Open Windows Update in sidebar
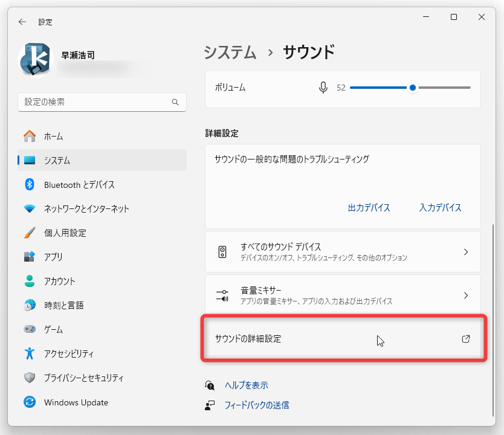 click(x=102, y=402)
